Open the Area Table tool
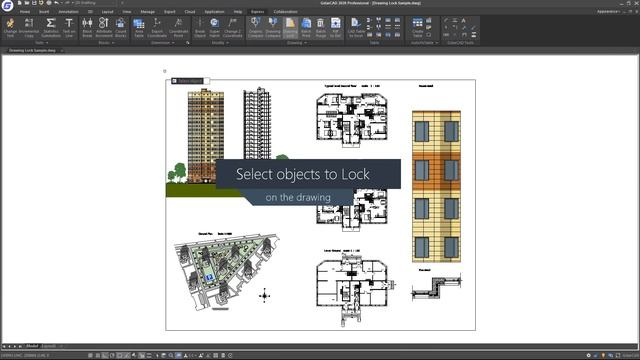Image resolution: width=640 pixels, height=360 pixels. pos(139,28)
